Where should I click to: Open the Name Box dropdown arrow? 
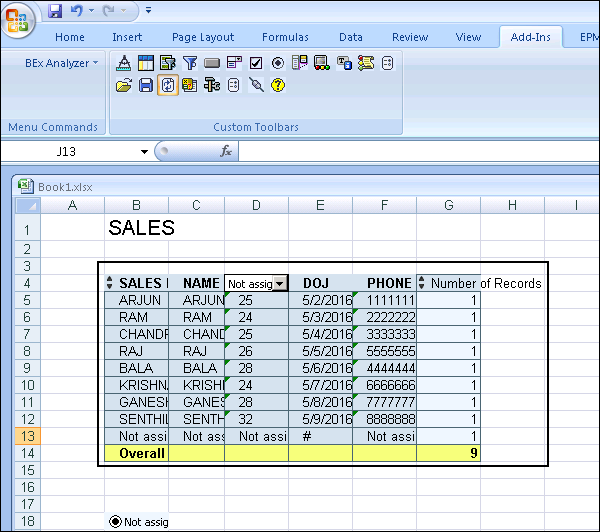pyautogui.click(x=144, y=152)
